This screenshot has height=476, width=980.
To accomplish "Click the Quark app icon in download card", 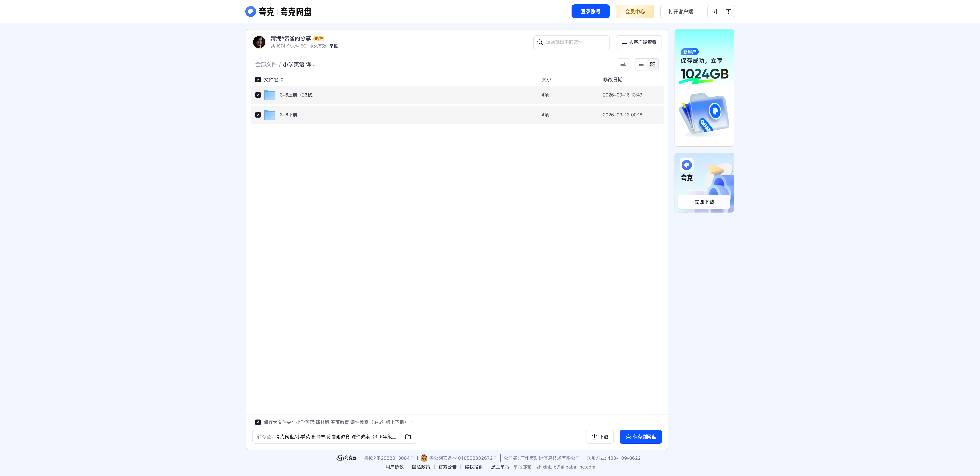I will coord(687,165).
